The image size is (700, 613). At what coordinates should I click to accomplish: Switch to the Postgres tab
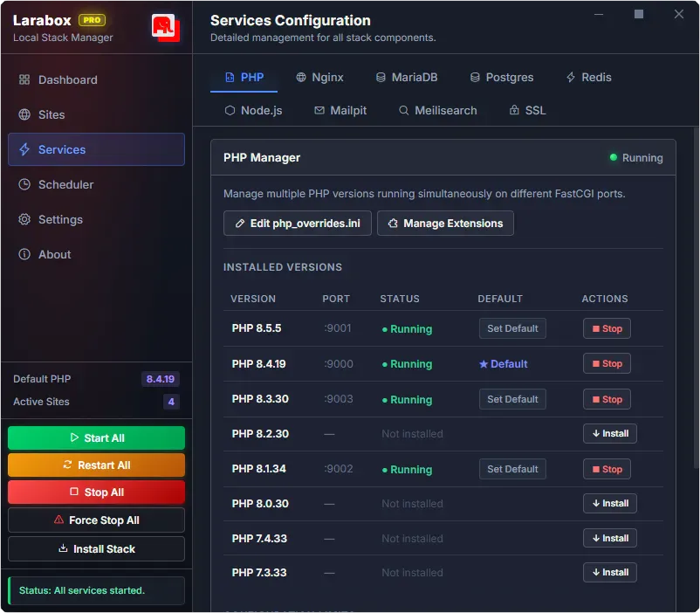pos(501,78)
